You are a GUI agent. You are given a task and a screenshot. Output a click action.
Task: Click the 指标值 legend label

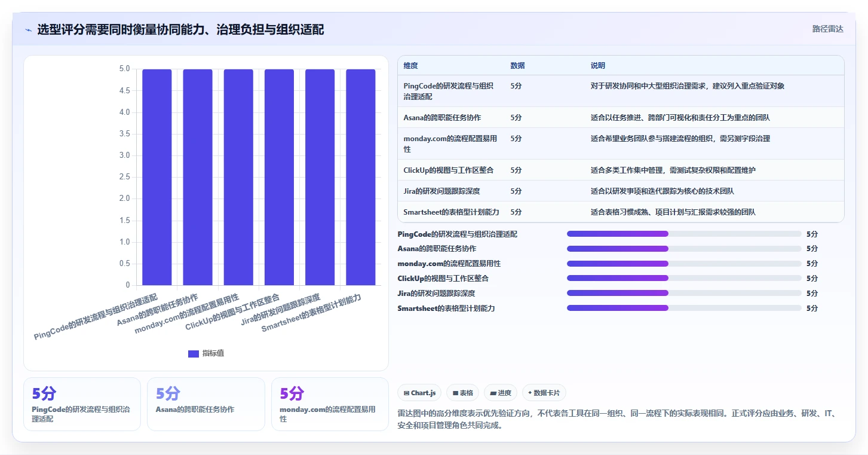[213, 353]
